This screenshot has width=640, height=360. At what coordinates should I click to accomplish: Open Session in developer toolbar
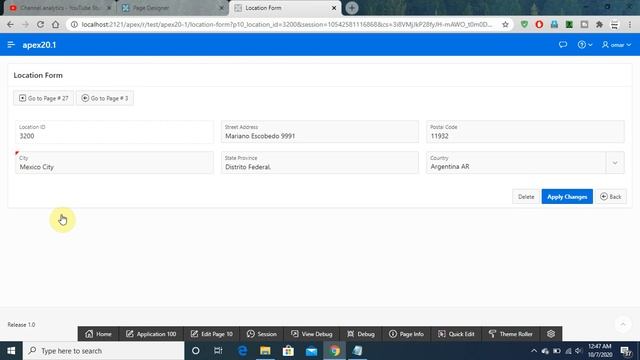pos(262,334)
